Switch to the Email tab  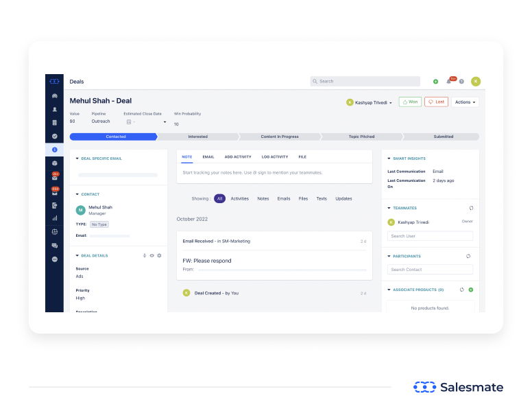[208, 157]
